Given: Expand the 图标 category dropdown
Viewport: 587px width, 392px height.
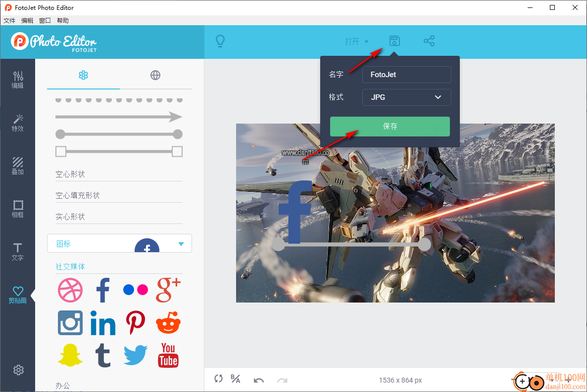Looking at the screenshot, I should [119, 244].
